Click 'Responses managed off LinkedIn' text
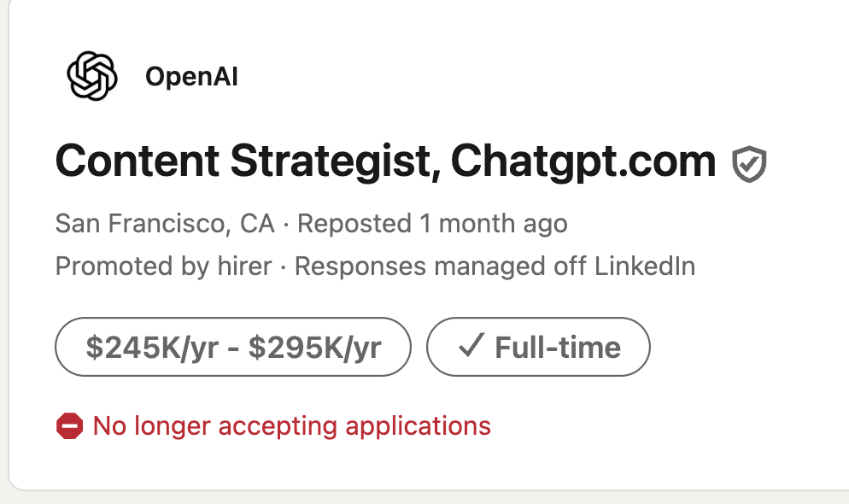This screenshot has width=849, height=504. coord(495,267)
